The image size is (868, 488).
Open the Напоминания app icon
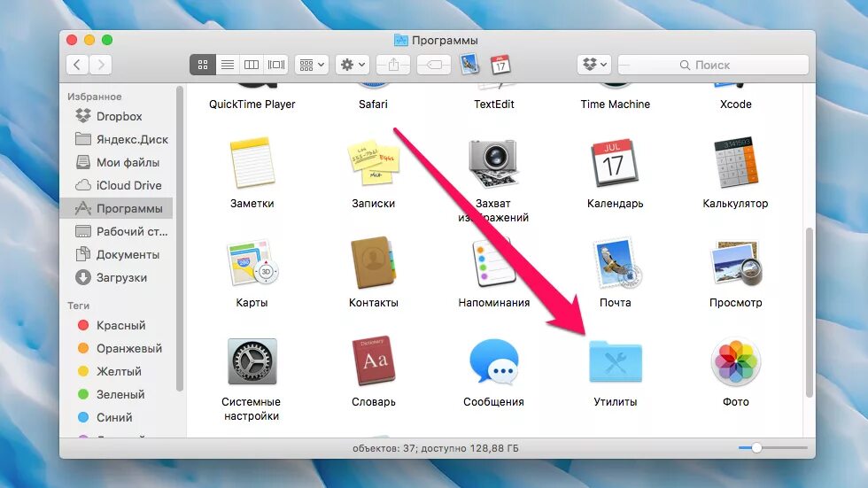coord(492,262)
